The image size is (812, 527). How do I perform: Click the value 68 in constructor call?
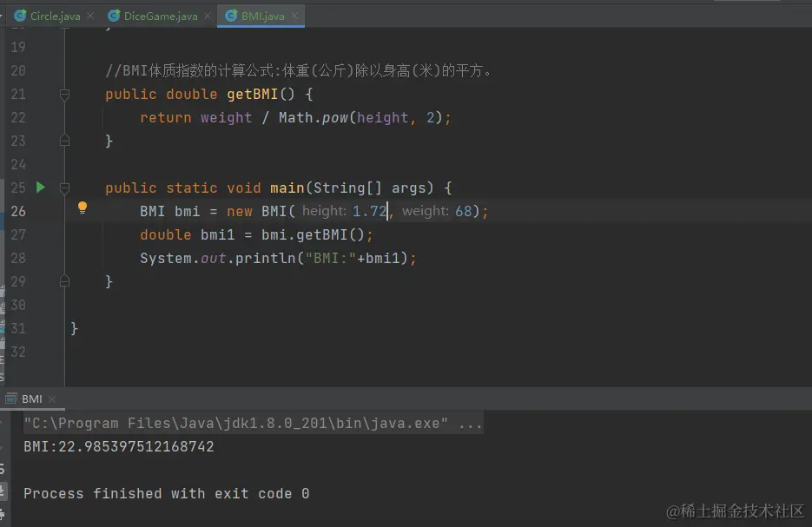tap(464, 211)
